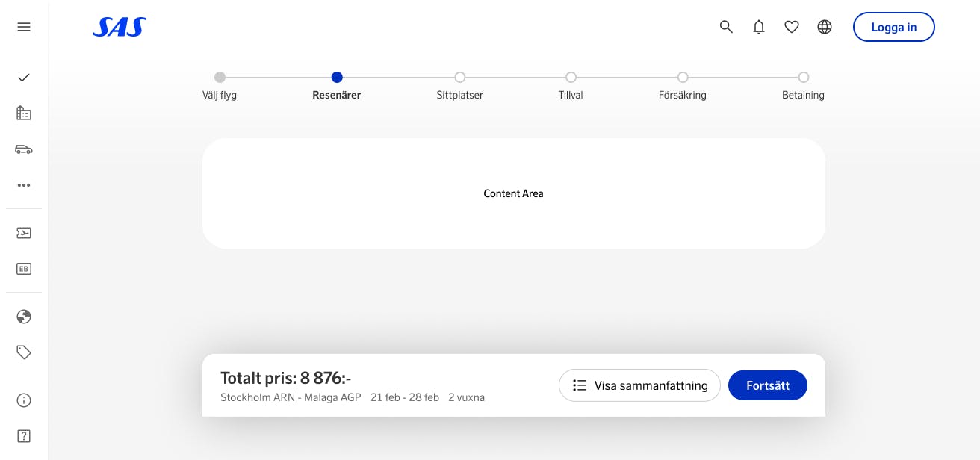The image size is (980, 460).
Task: Open the language globe selector
Action: 825,27
